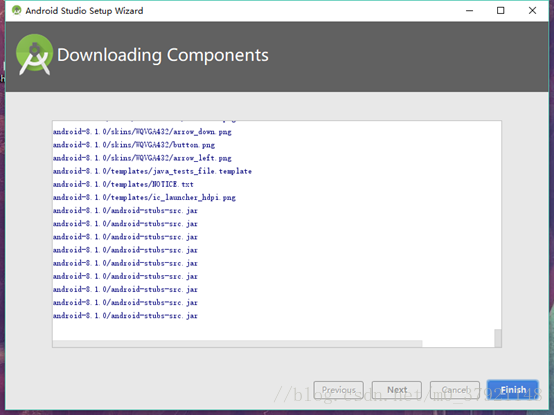The width and height of the screenshot is (554, 415).
Task: Select log line templates/NOTICE.txt
Action: pos(123,184)
